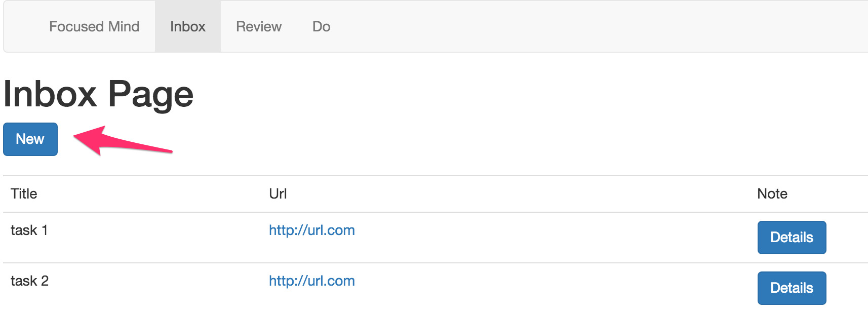Open Details for task 1

pos(792,237)
